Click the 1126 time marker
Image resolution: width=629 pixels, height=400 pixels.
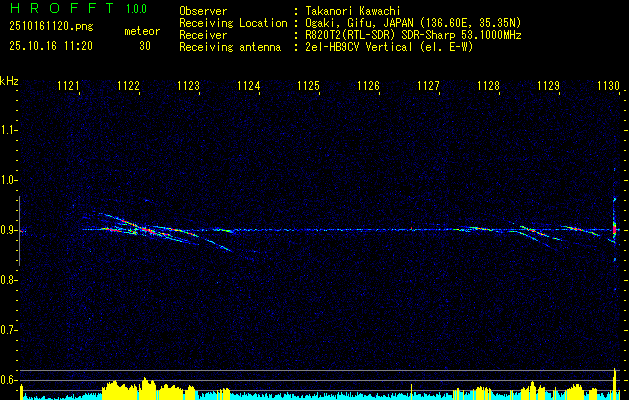(368, 86)
